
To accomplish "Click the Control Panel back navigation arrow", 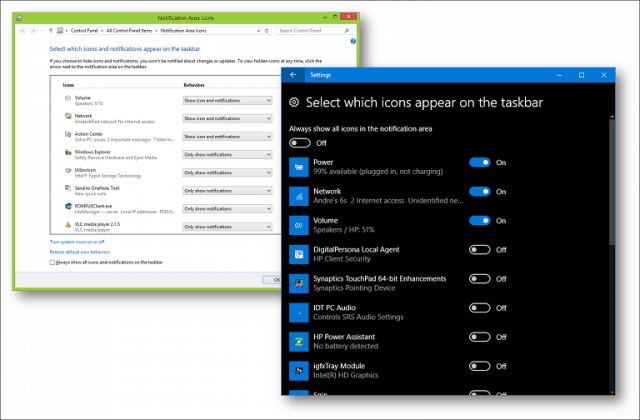I will coord(22,31).
